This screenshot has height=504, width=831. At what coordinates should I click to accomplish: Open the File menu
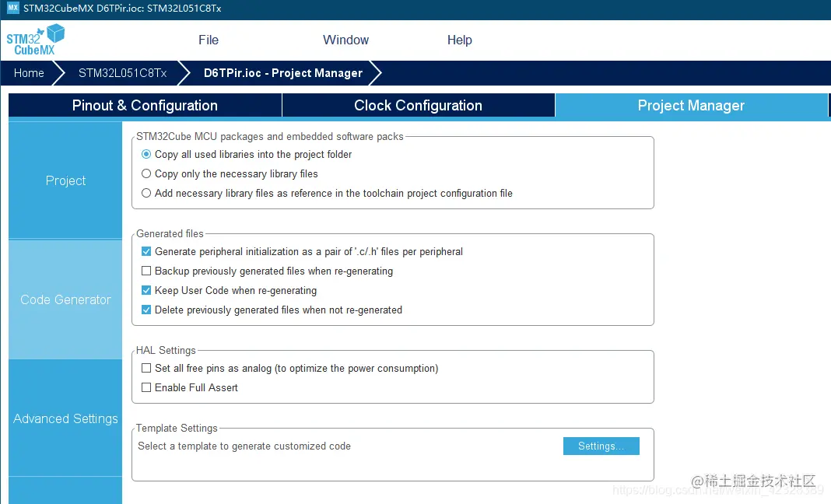tap(209, 40)
